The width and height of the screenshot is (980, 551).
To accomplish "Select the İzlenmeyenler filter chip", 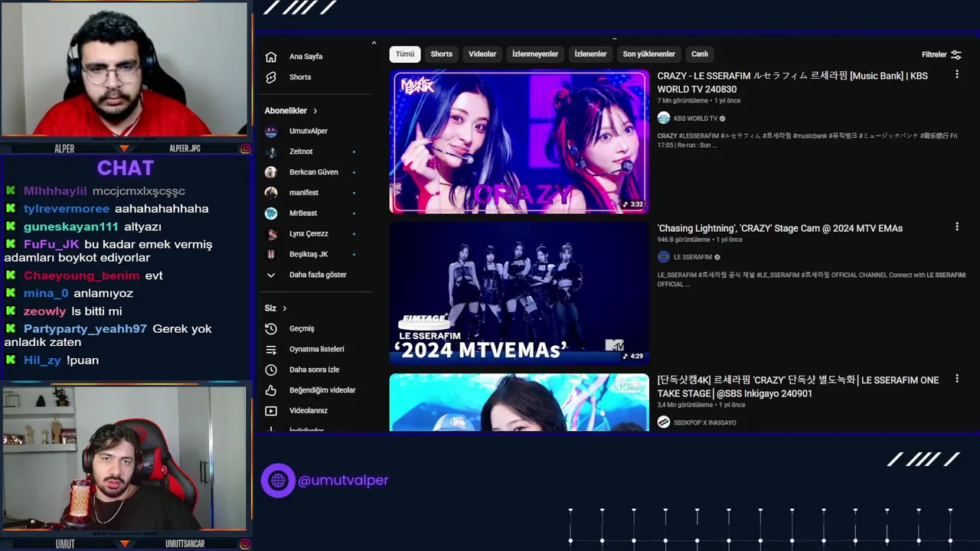I will (x=535, y=54).
